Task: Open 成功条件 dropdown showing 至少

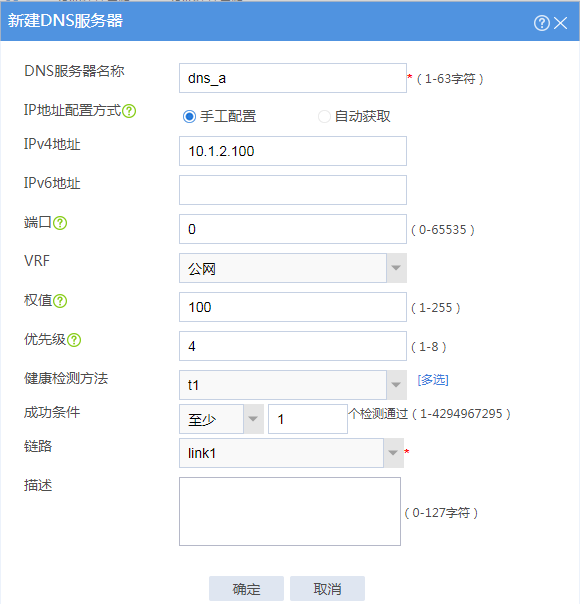Action: click(253, 419)
